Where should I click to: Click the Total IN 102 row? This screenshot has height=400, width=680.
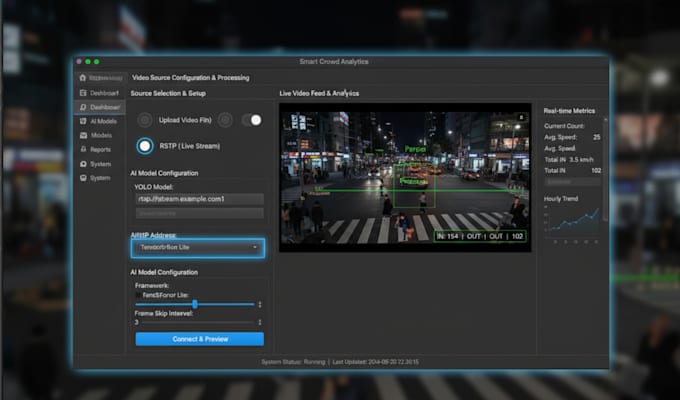pos(572,170)
